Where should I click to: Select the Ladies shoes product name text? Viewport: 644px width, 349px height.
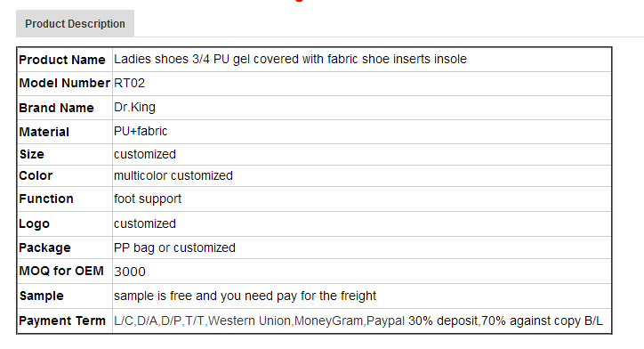290,59
